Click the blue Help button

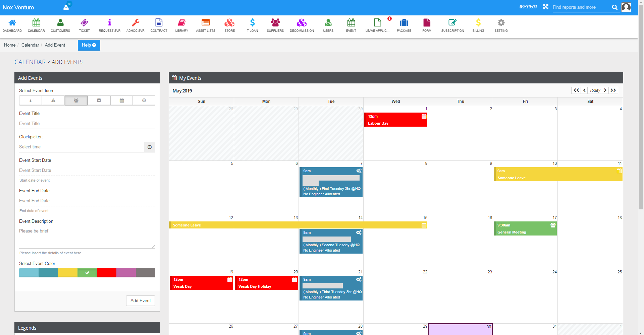coord(89,45)
